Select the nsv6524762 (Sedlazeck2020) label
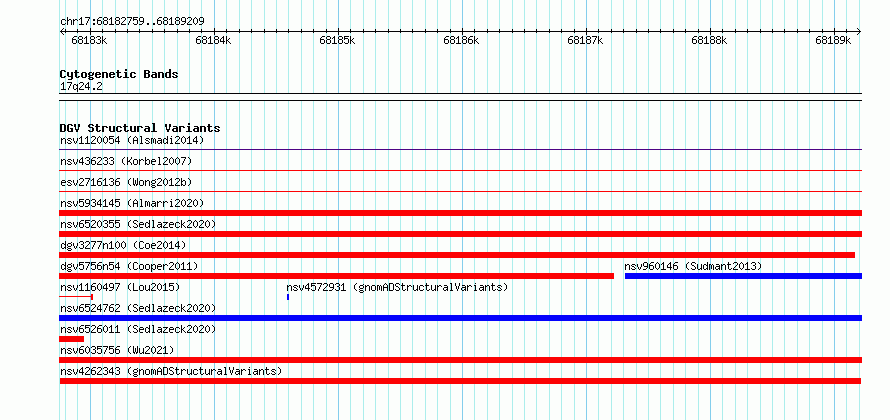Image resolution: width=890 pixels, height=420 pixels. (138, 308)
